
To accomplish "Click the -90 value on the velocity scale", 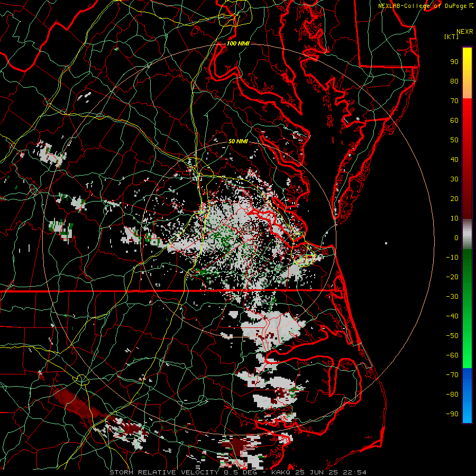I will coord(452,414).
